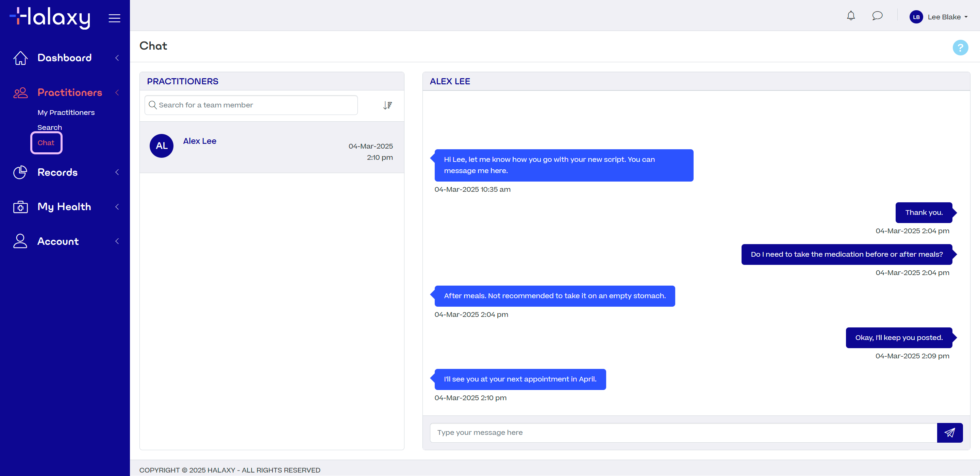The width and height of the screenshot is (980, 476).
Task: Click the My Health medical kit icon
Action: pos(20,207)
